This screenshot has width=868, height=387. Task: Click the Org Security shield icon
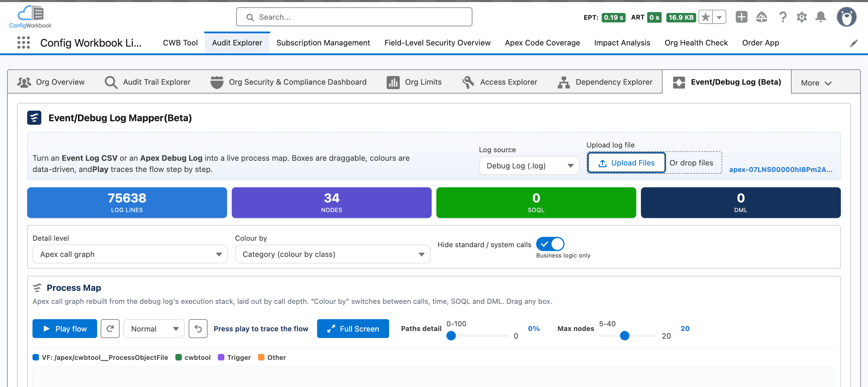click(x=217, y=82)
